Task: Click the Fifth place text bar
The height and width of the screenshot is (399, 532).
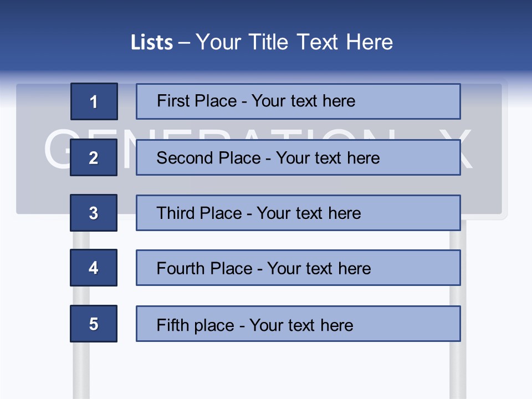Action: pos(298,324)
